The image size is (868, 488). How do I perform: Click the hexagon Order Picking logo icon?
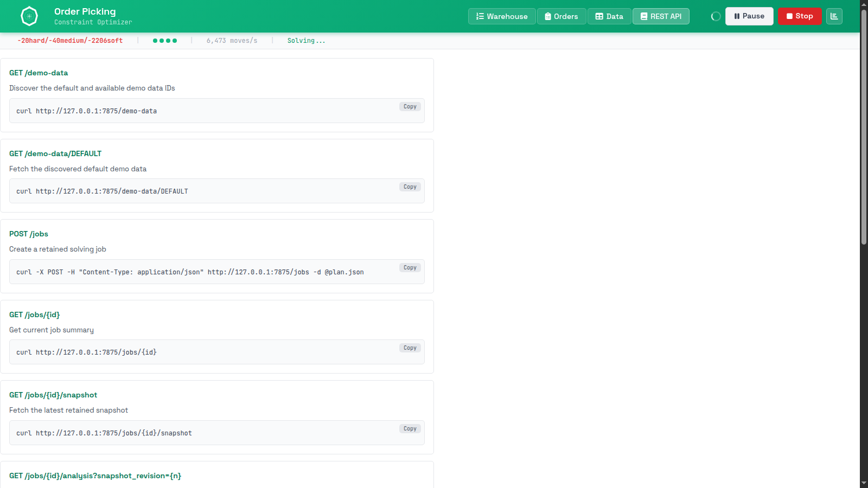click(x=29, y=16)
